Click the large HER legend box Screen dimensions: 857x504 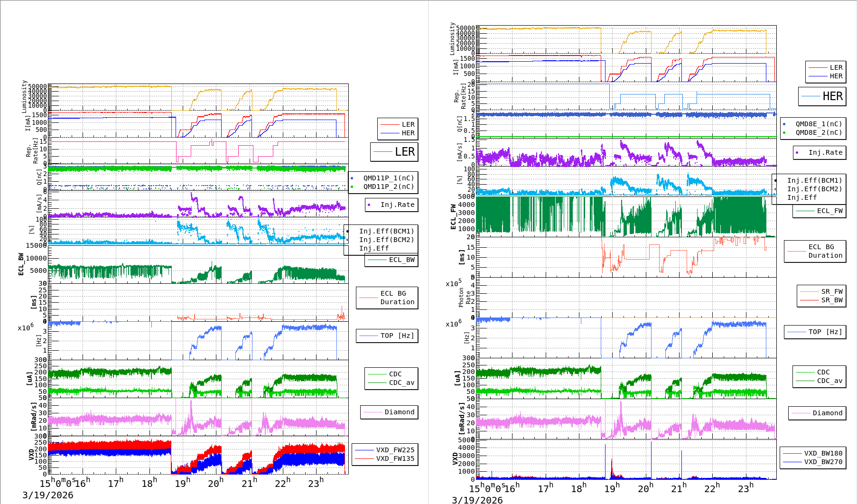click(822, 96)
